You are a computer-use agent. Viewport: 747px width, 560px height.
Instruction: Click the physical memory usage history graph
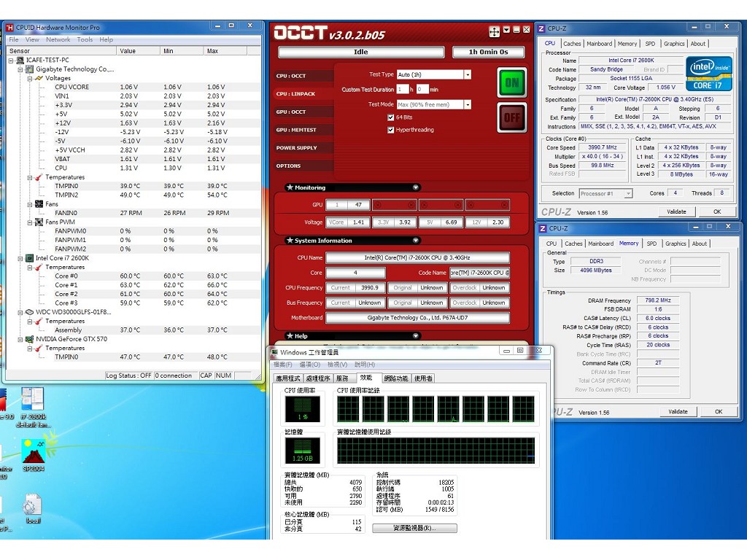coord(436,451)
